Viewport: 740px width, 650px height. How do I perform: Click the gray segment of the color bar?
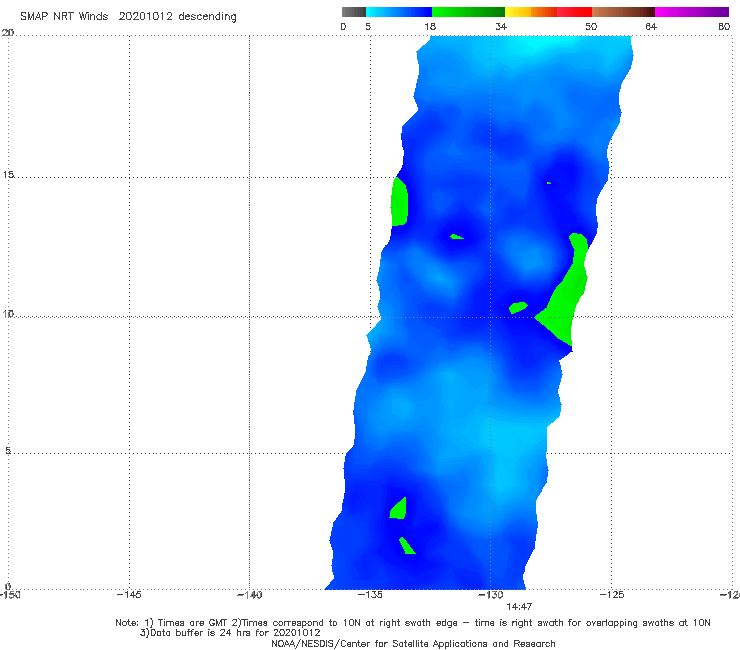point(354,12)
